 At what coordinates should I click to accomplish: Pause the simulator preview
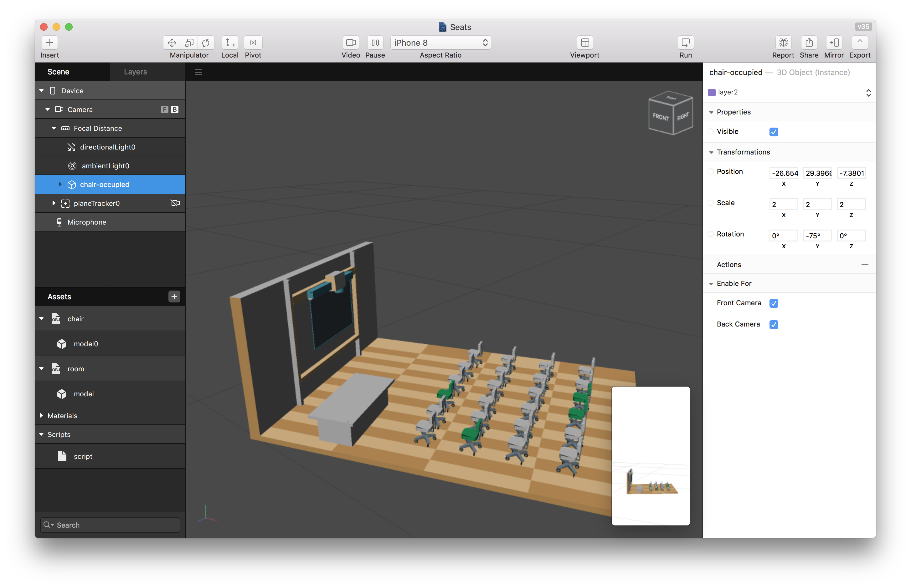[x=375, y=43]
